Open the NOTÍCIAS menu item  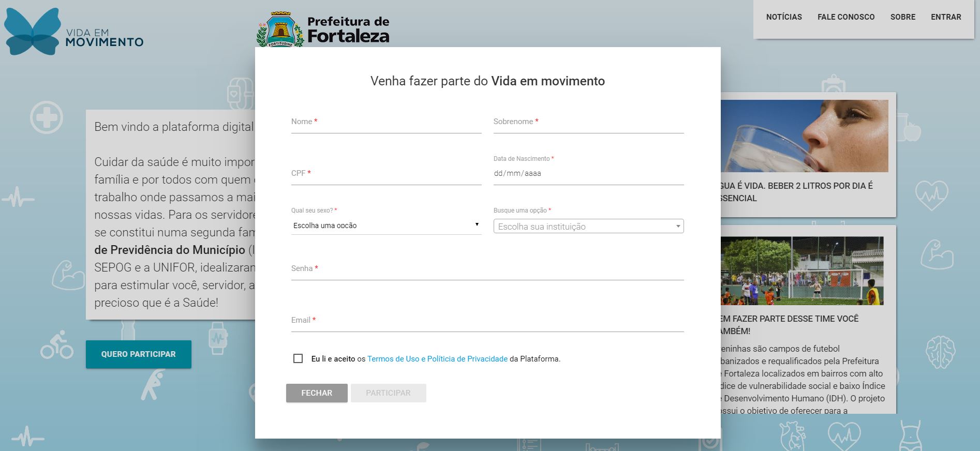click(x=784, y=17)
